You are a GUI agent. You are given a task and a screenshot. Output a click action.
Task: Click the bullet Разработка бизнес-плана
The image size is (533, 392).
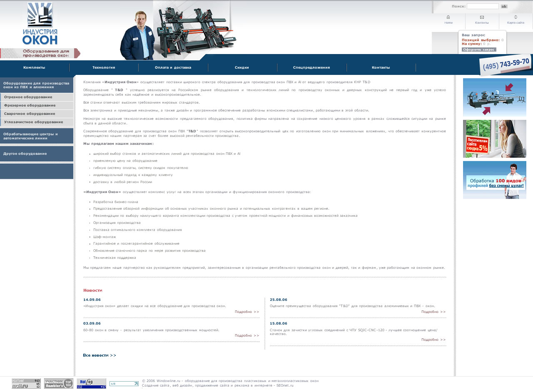[116, 202]
